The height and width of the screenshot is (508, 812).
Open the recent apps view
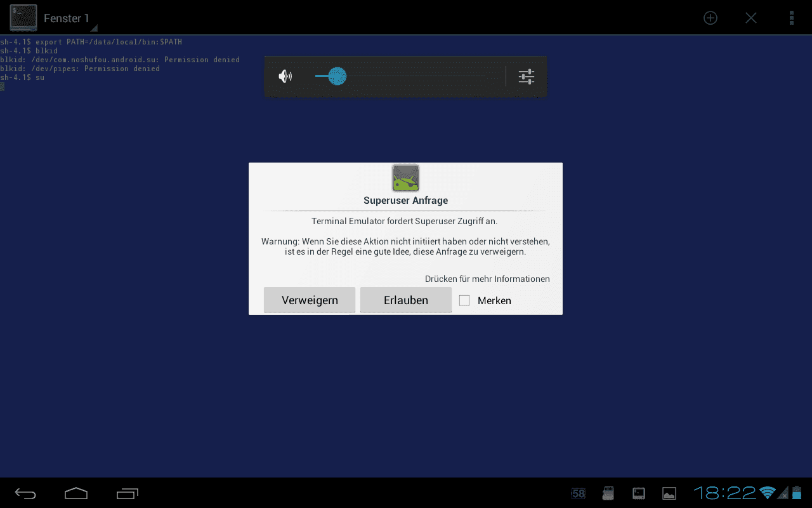(x=128, y=493)
